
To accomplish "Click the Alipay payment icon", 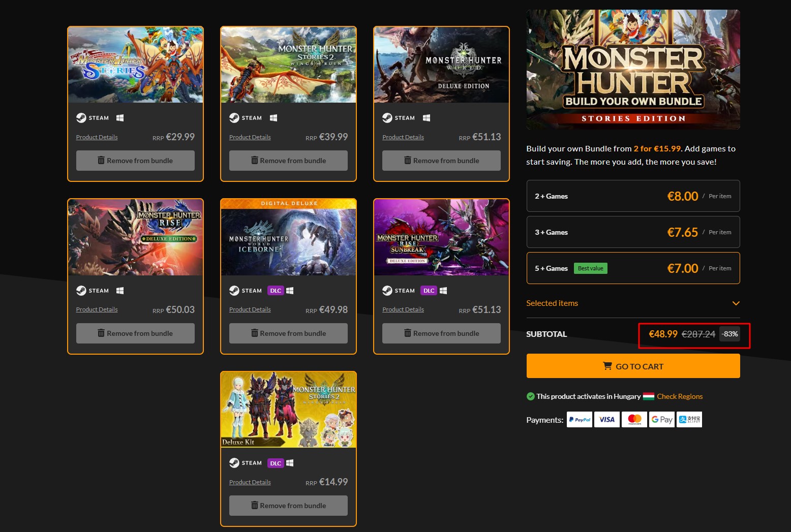I will 689,420.
